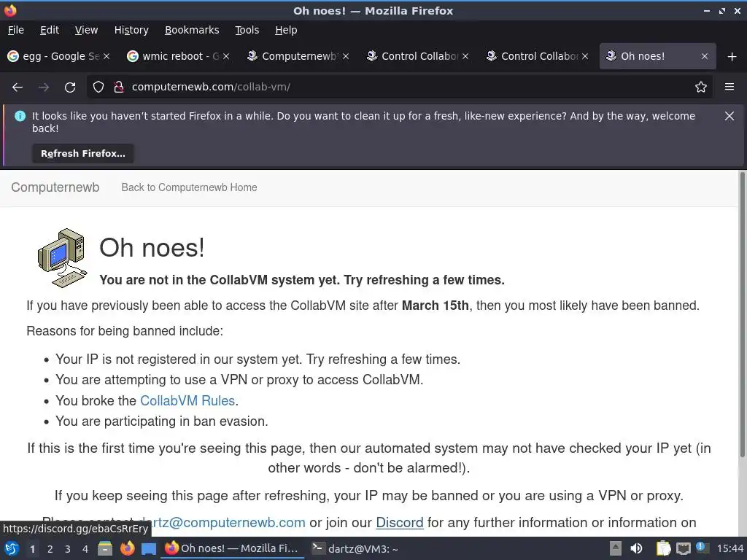This screenshot has width=747, height=560.
Task: Close the wmic reboot tab
Action: (226, 56)
